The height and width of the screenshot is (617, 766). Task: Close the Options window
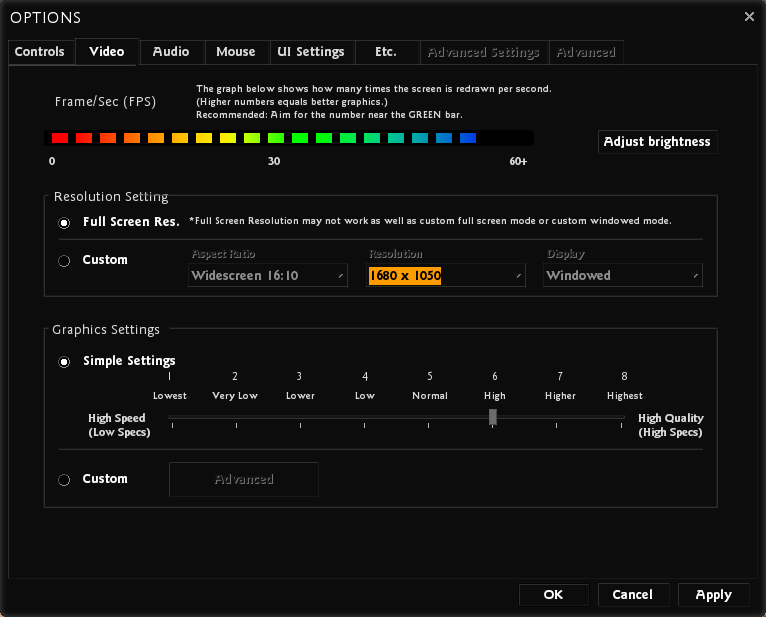click(749, 17)
